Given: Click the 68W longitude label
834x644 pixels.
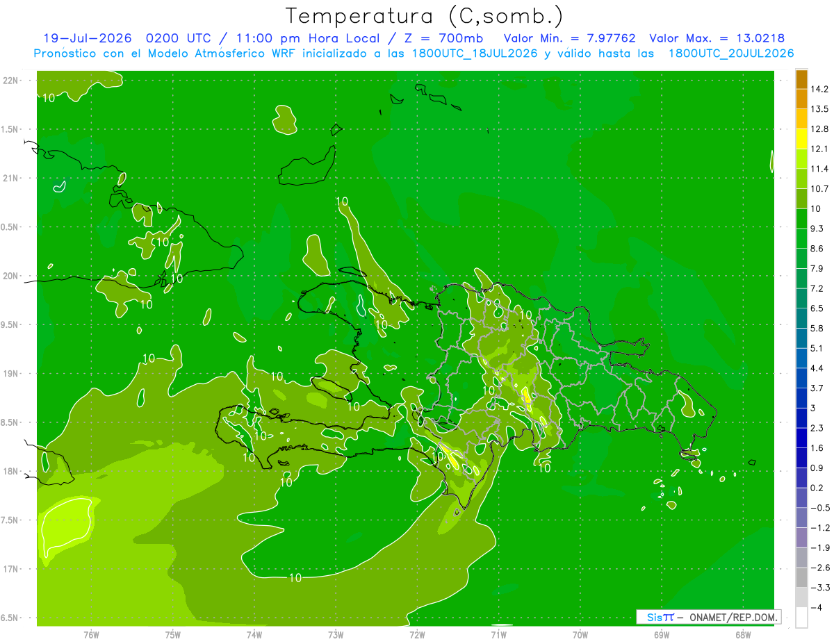Looking at the screenshot, I should (742, 634).
